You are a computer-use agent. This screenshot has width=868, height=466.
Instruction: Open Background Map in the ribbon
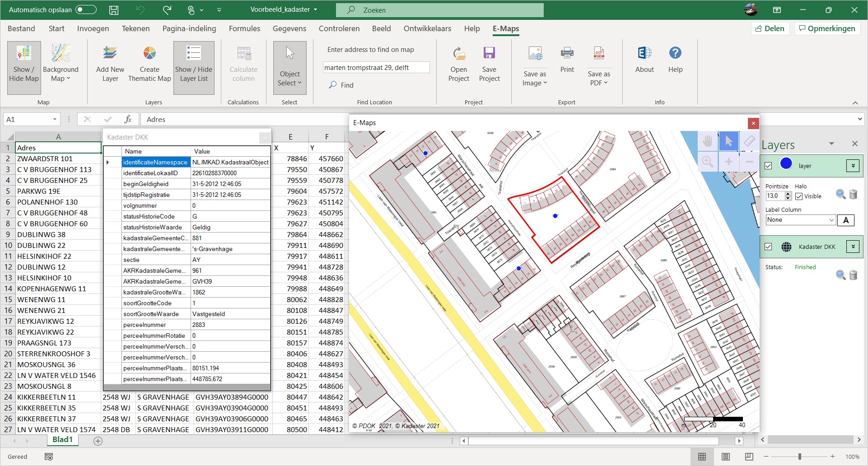pos(61,63)
